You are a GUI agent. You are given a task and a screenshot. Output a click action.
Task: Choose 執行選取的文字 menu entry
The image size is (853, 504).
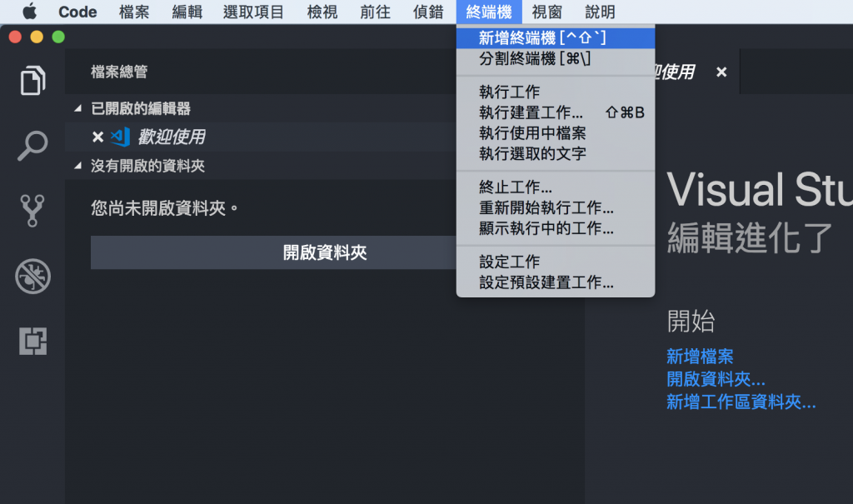pos(556,153)
